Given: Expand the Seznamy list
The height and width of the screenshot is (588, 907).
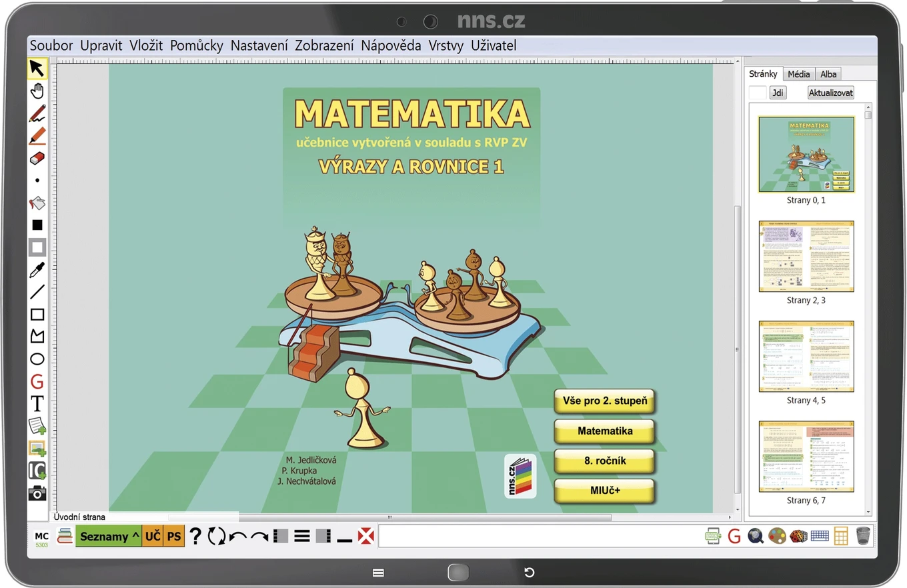Looking at the screenshot, I should pos(109,536).
